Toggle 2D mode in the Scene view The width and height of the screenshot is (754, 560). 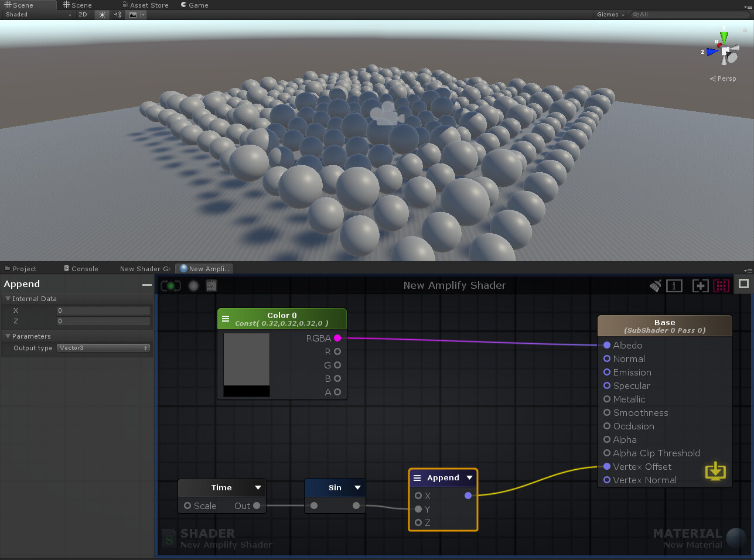click(x=83, y=15)
